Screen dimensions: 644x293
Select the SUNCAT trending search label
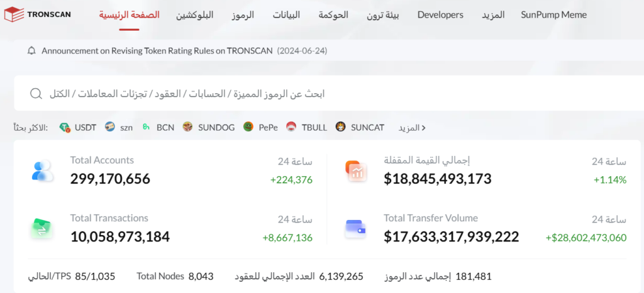pos(367,128)
